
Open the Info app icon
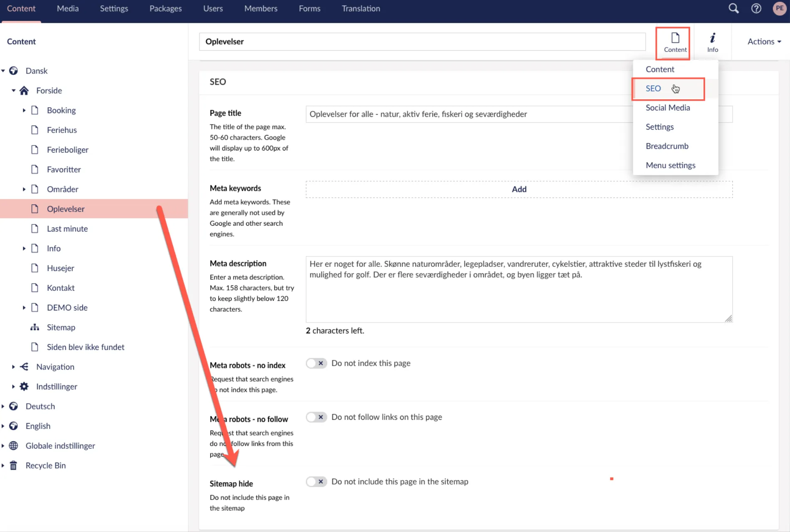[712, 42]
